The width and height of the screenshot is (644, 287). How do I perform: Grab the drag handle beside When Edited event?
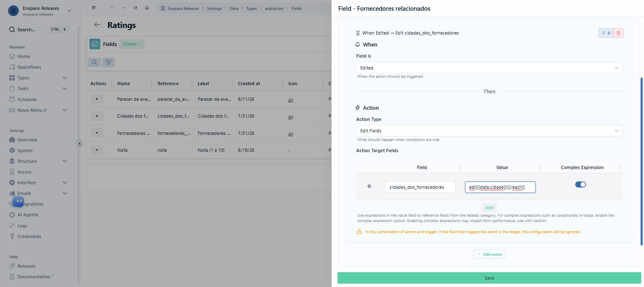point(358,33)
